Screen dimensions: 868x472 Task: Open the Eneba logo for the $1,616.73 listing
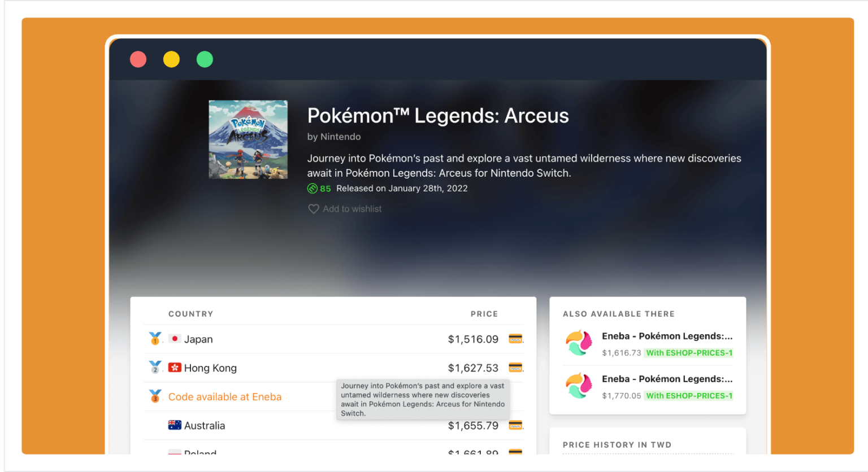[578, 342]
